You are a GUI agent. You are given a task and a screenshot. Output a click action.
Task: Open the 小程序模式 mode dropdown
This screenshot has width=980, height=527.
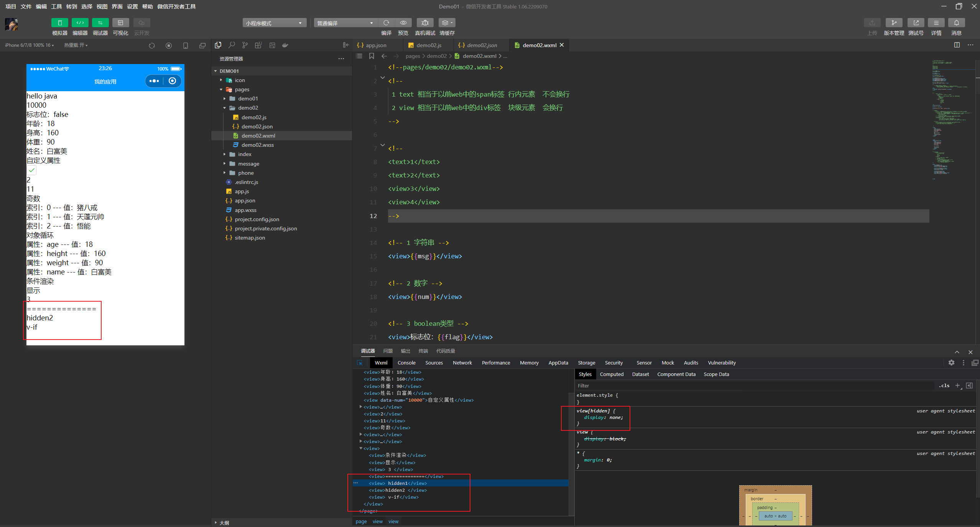(x=274, y=23)
